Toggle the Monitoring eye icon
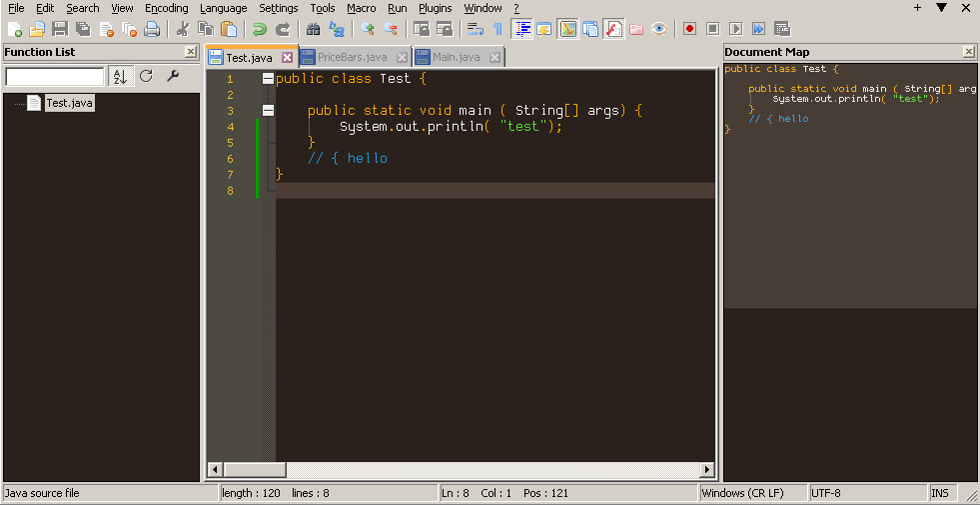Viewport: 980px width, 505px height. pos(658,29)
